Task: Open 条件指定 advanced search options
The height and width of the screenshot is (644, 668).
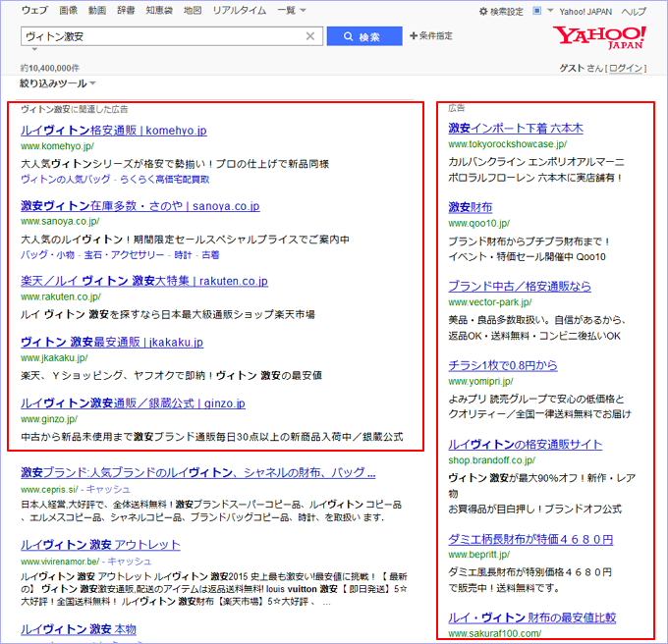Action: click(x=430, y=35)
